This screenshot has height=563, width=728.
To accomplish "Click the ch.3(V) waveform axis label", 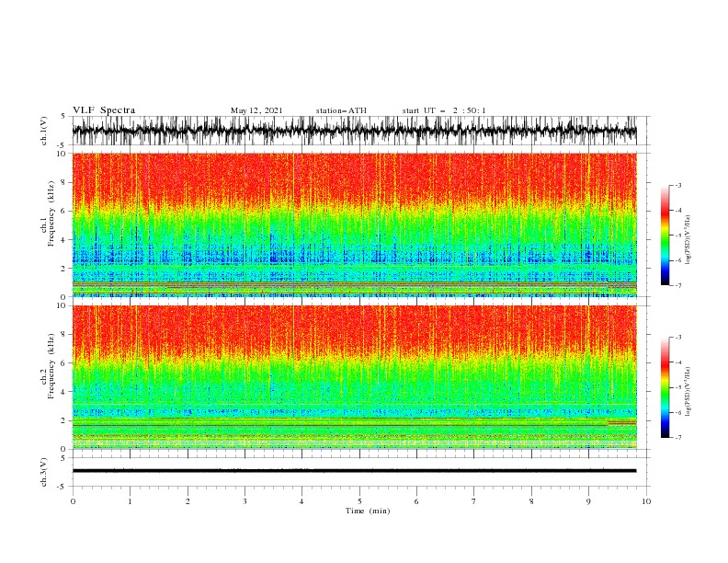I will pos(44,472).
